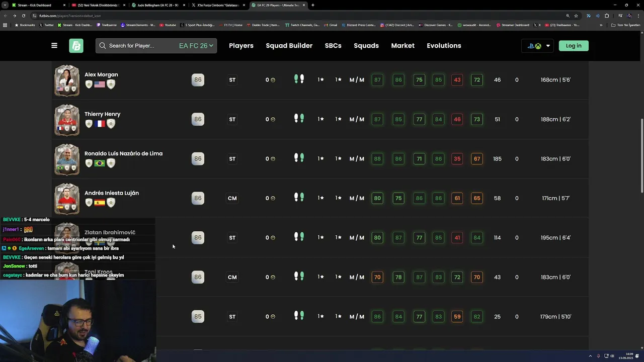Open the Players menu
This screenshot has height=362, width=644.
241,46
